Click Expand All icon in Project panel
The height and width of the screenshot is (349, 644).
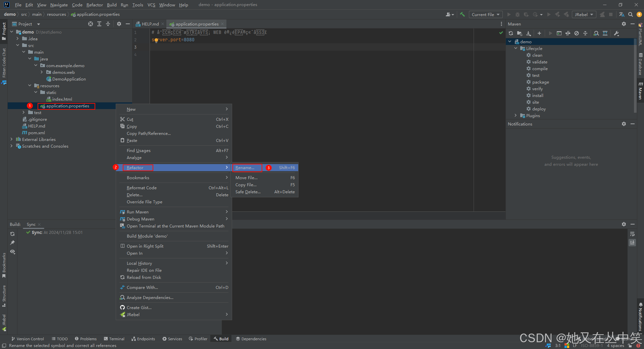(x=99, y=24)
